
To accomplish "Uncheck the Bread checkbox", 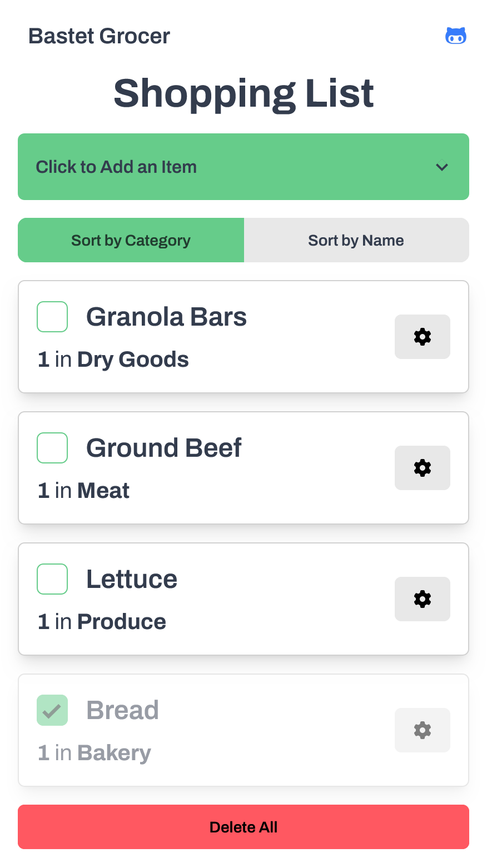I will 52,710.
